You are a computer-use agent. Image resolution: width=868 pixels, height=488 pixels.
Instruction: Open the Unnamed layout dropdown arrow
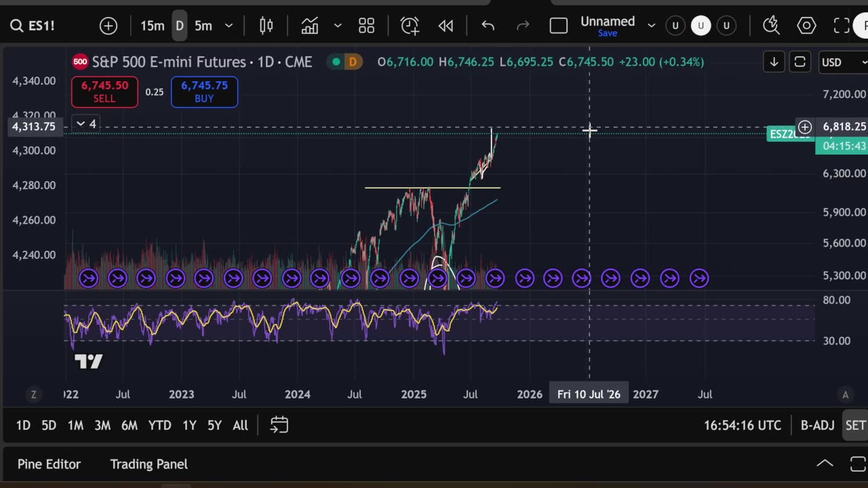click(652, 26)
